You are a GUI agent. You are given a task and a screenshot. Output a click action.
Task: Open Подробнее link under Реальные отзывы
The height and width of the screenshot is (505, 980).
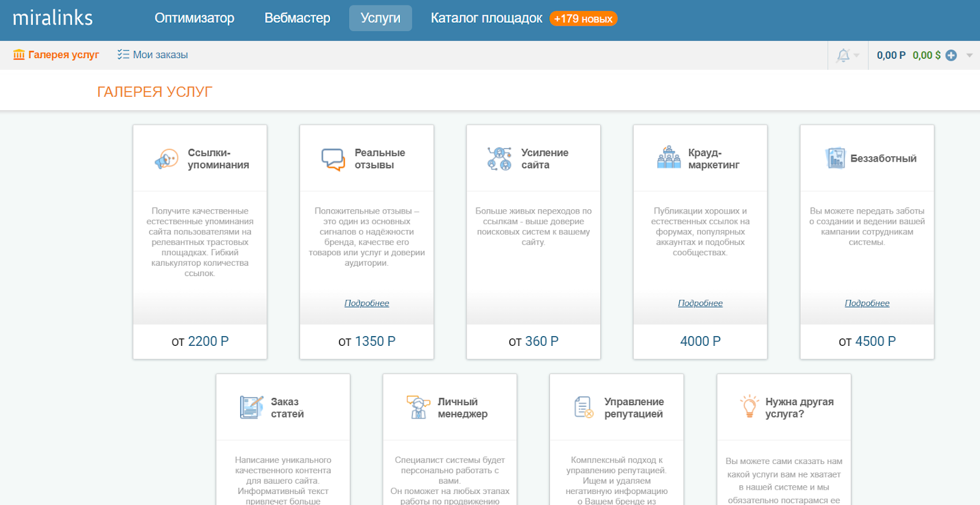pyautogui.click(x=367, y=303)
